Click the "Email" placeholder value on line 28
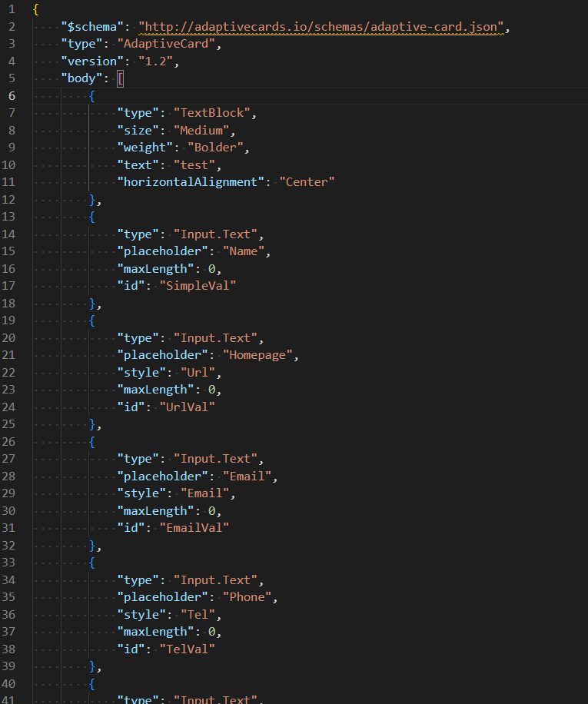The image size is (588, 704). (x=247, y=477)
